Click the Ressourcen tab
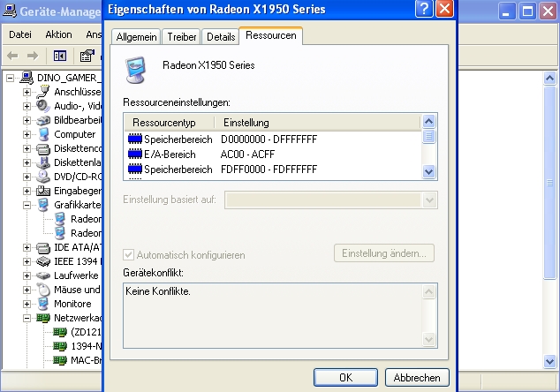 270,35
